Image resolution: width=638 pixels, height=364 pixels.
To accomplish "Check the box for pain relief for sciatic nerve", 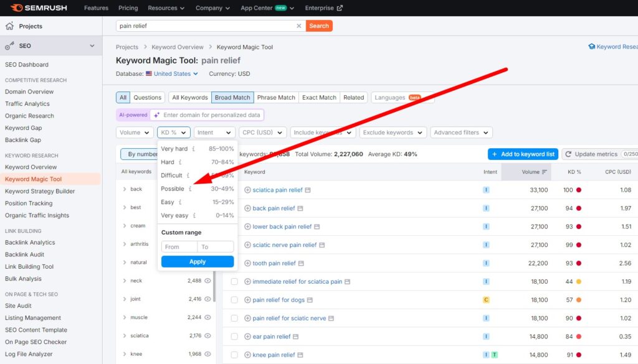I will tap(234, 318).
